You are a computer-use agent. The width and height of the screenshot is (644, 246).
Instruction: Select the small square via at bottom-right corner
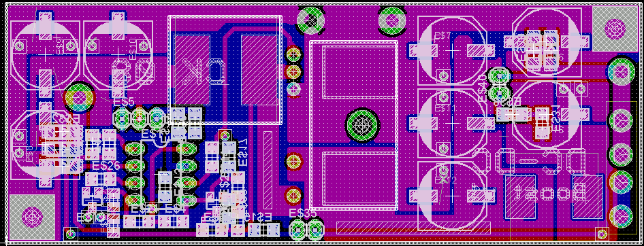[602, 234]
